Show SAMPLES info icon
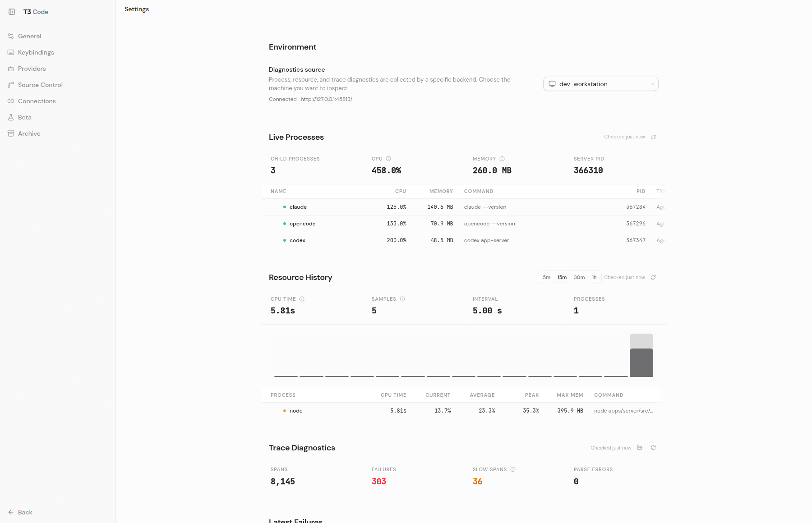The image size is (812, 523). pos(402,299)
